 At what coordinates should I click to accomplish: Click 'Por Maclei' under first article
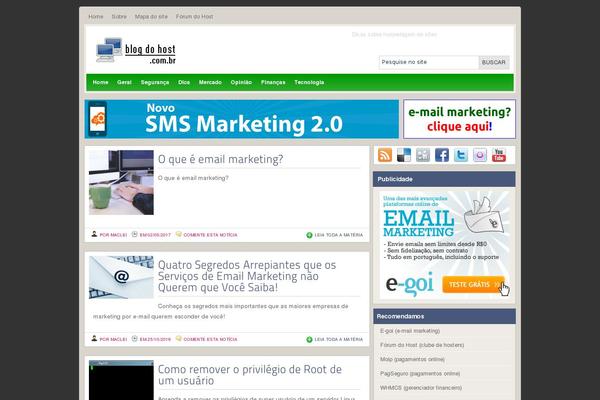click(113, 235)
